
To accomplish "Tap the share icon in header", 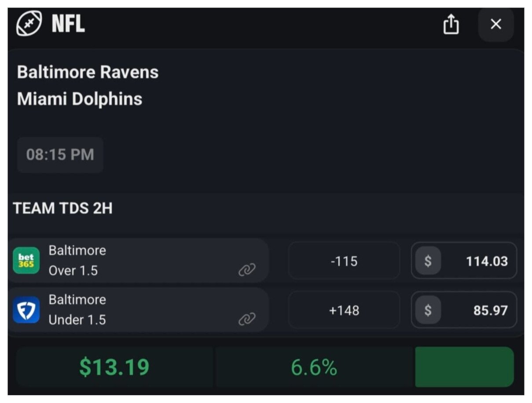I will (x=451, y=24).
